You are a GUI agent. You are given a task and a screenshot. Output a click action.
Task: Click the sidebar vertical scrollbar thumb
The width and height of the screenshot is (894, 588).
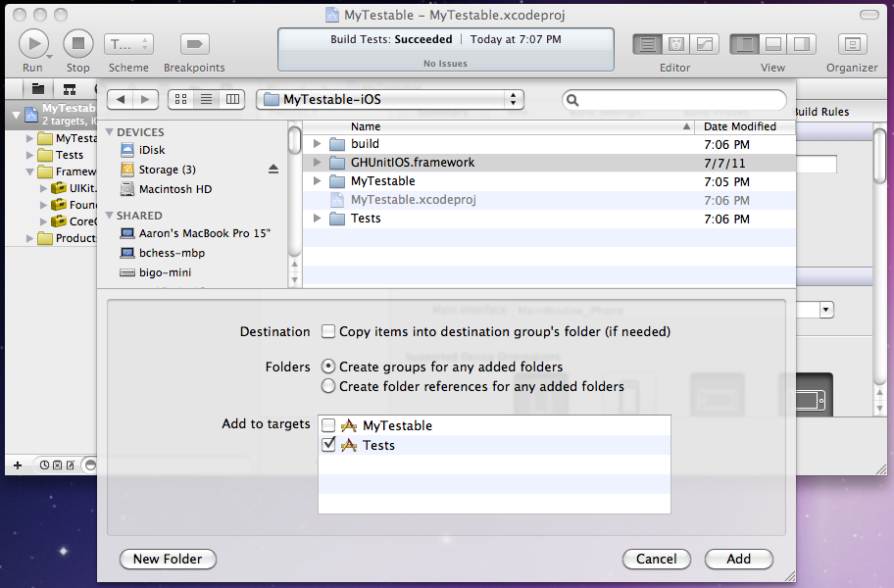294,140
